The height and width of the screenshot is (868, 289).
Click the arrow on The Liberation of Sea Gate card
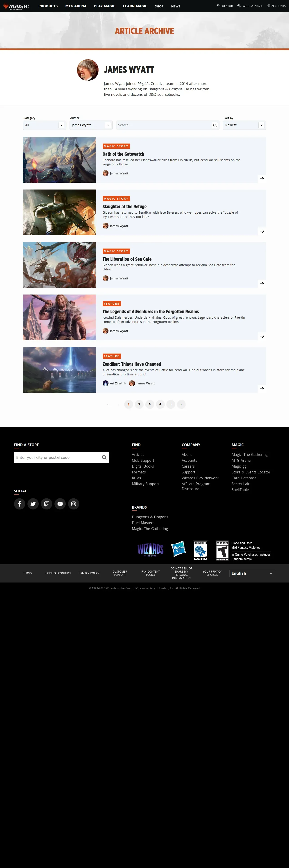click(262, 284)
